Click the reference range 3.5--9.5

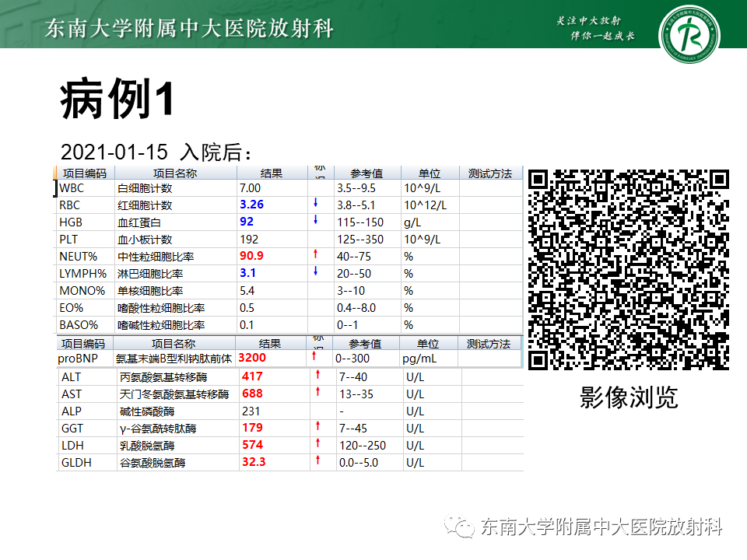coord(356,188)
